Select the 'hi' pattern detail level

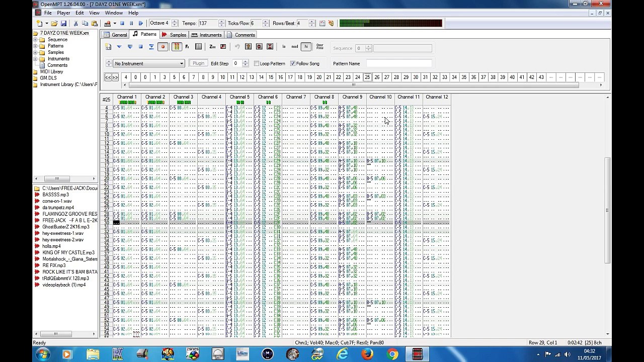(306, 47)
